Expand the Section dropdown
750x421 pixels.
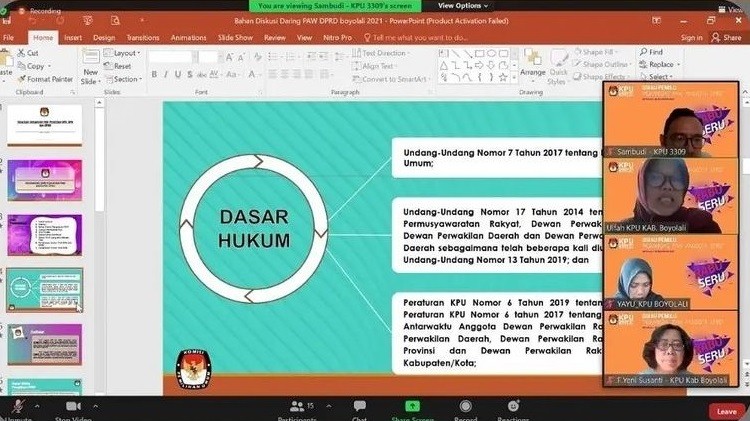(126, 79)
